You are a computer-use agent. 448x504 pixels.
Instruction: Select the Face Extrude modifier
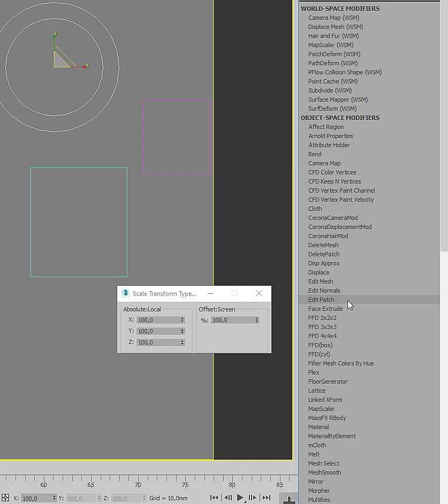(x=325, y=309)
